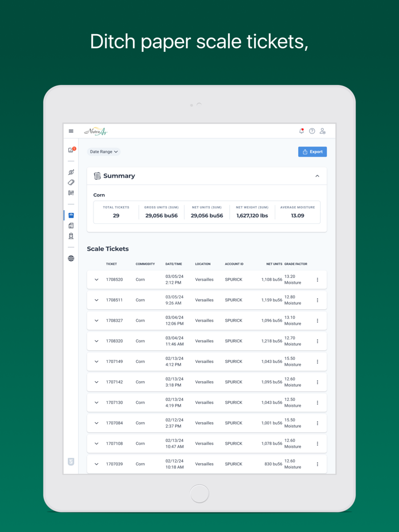
Task: Click the NET UNITS column header
Action: point(274,264)
